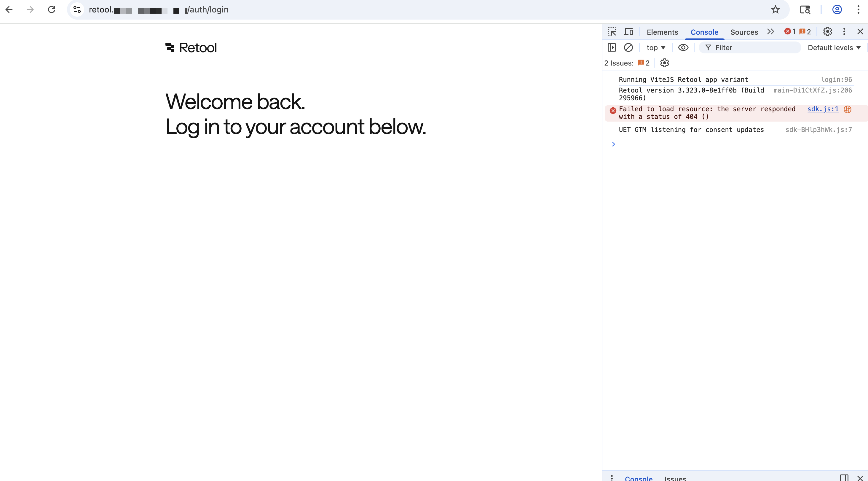Switch to the Sources tab
Viewport: 868px width, 481px height.
(744, 32)
